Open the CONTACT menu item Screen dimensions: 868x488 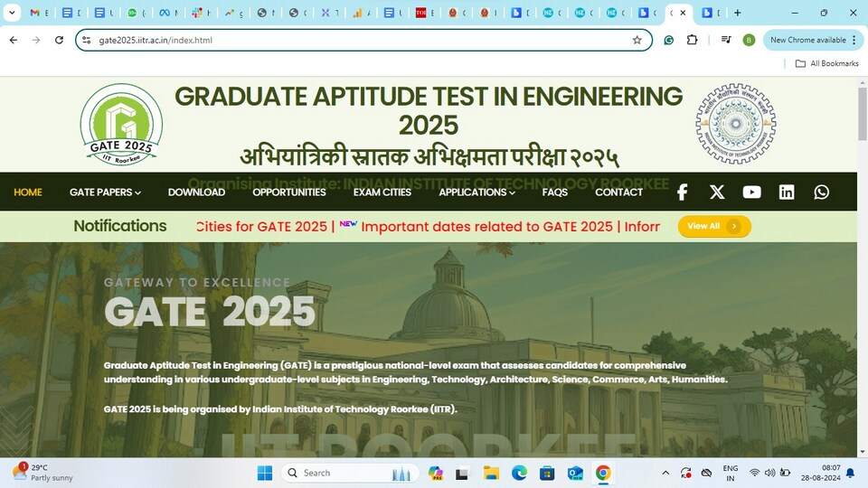pos(618,192)
